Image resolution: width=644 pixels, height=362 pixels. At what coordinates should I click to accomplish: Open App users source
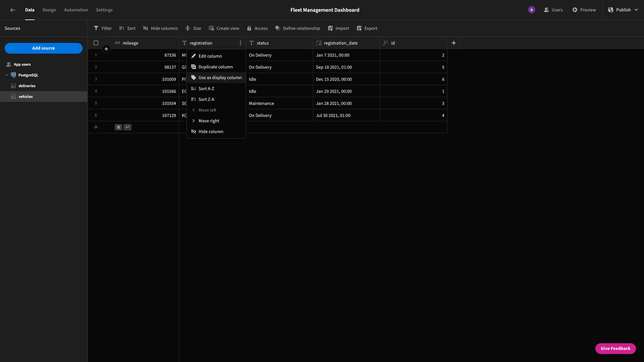tap(44, 64)
